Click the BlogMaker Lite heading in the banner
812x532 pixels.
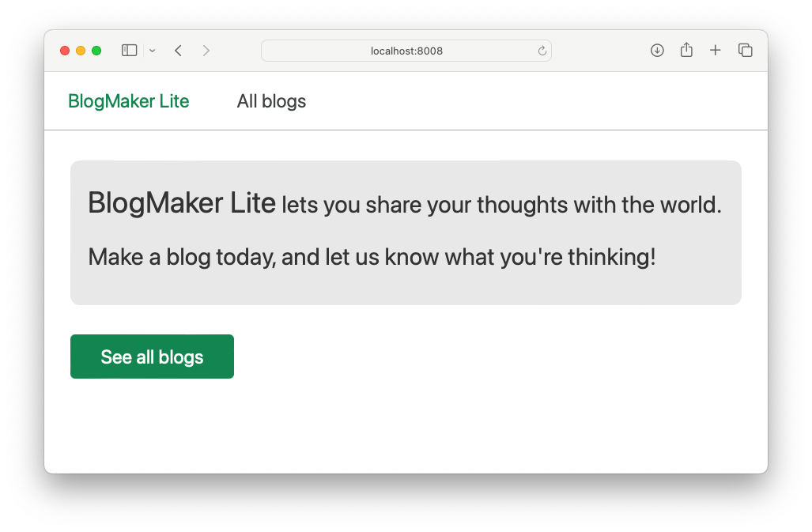click(181, 202)
